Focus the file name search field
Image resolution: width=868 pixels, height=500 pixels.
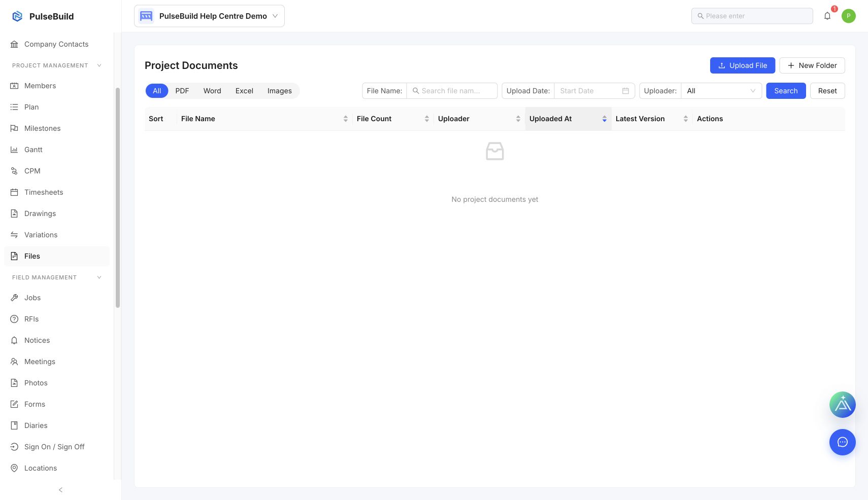pos(452,91)
